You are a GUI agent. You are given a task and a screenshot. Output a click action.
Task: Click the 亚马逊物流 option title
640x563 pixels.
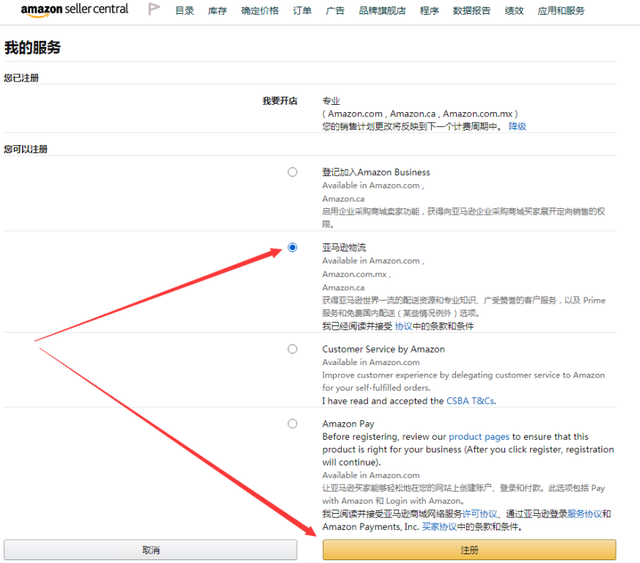(x=344, y=247)
